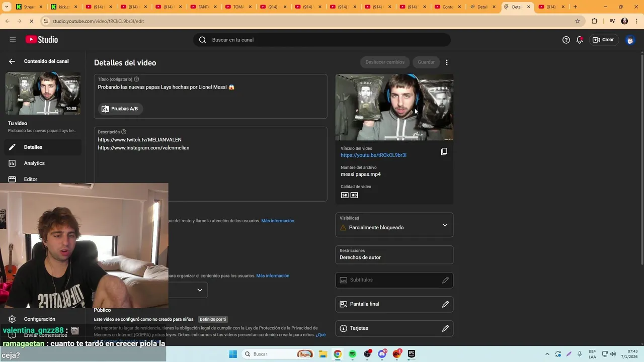Image resolution: width=644 pixels, height=362 pixels.
Task: Copy the video link with copy icon
Action: pos(444,151)
